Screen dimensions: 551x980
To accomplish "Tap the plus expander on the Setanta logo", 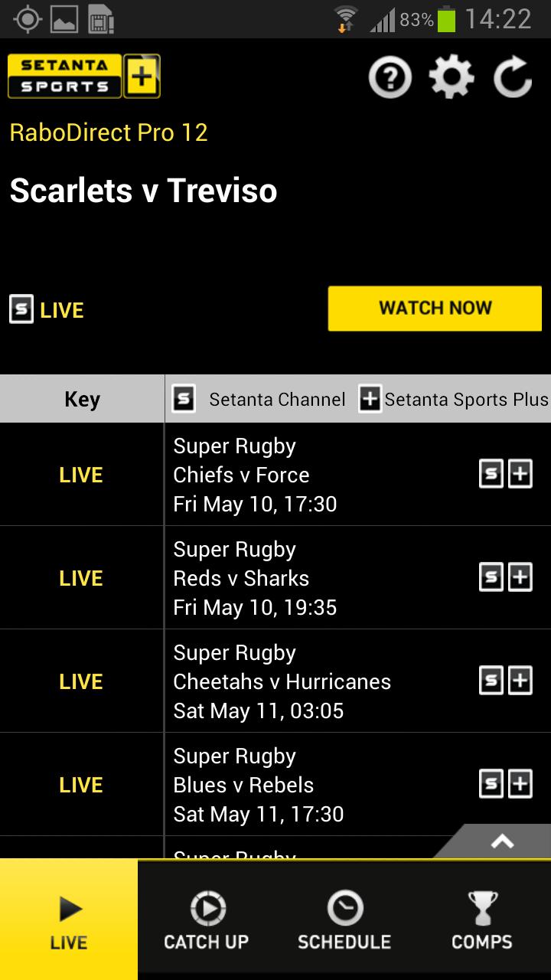I will [x=142, y=76].
